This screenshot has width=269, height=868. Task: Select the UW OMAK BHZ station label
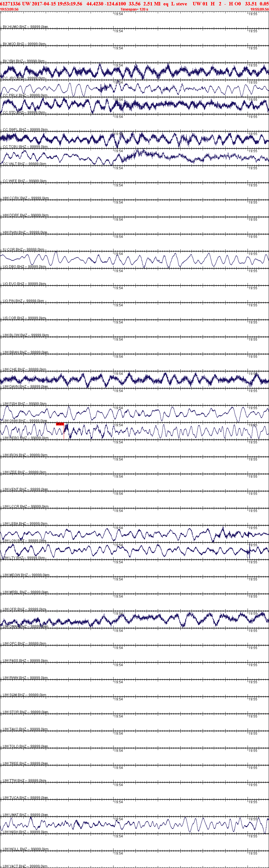tap(26, 626)
